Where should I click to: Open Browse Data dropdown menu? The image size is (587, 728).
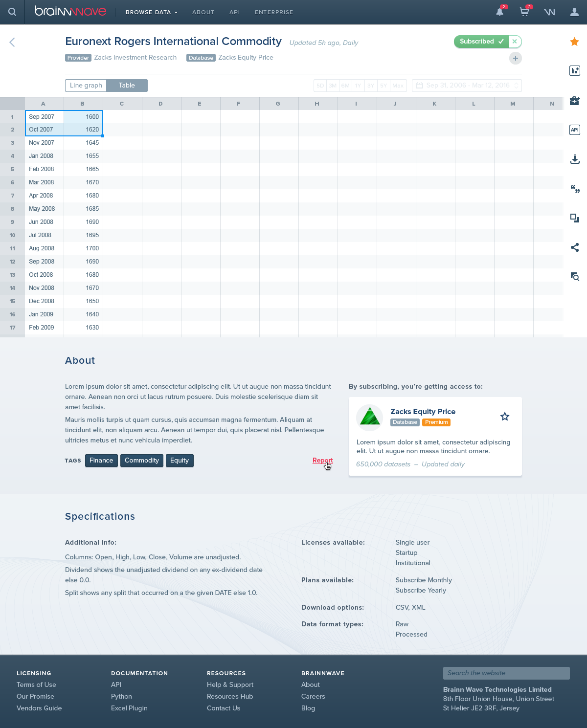pyautogui.click(x=152, y=12)
